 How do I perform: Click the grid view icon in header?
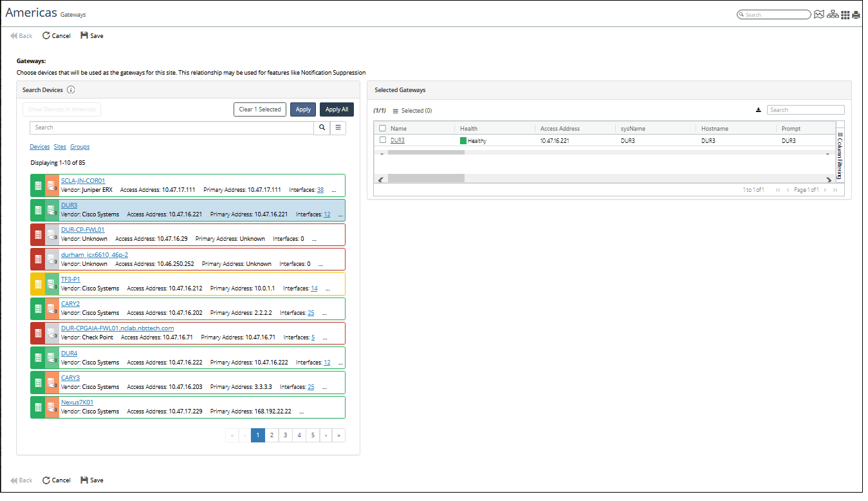[x=845, y=15]
